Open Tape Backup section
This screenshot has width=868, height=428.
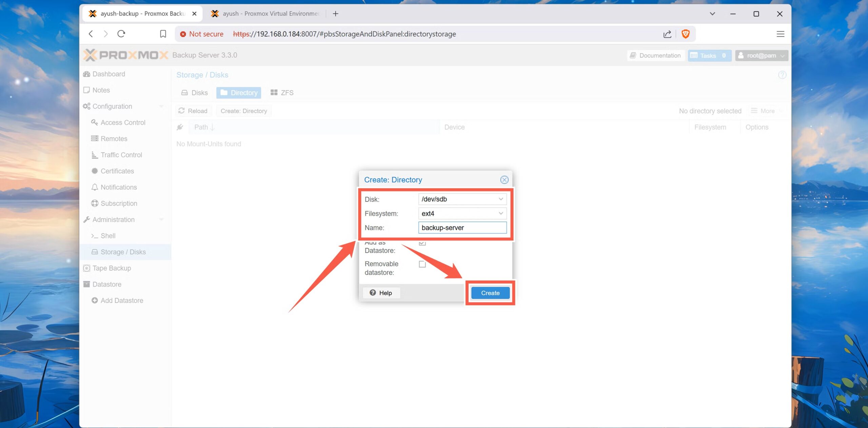click(112, 268)
